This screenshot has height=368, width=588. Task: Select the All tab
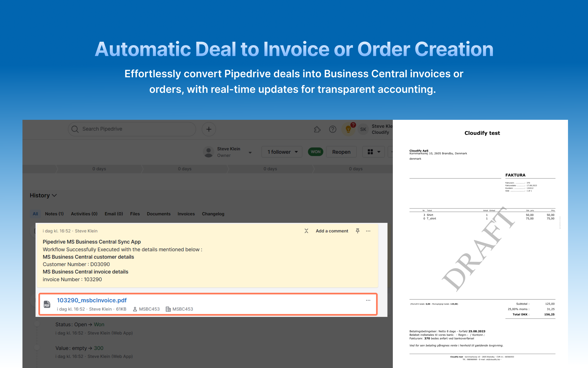click(35, 214)
